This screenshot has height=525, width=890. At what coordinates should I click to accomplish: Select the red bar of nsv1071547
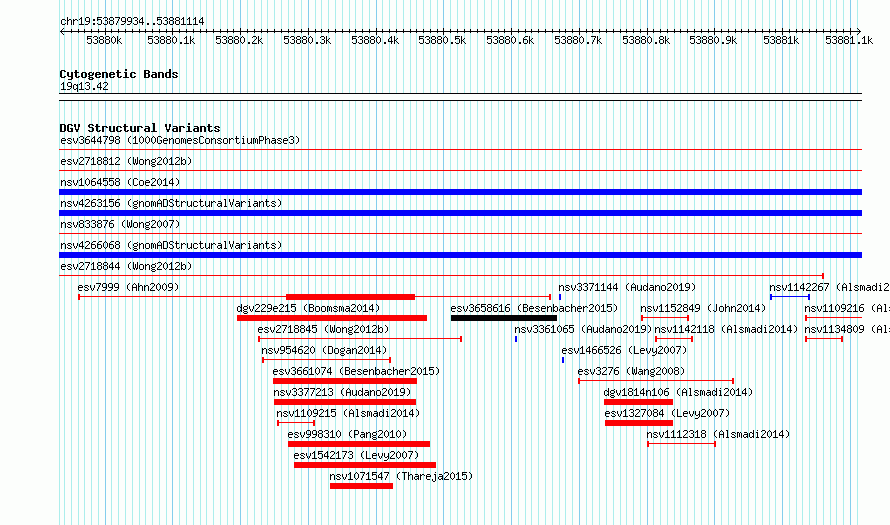pos(362,486)
